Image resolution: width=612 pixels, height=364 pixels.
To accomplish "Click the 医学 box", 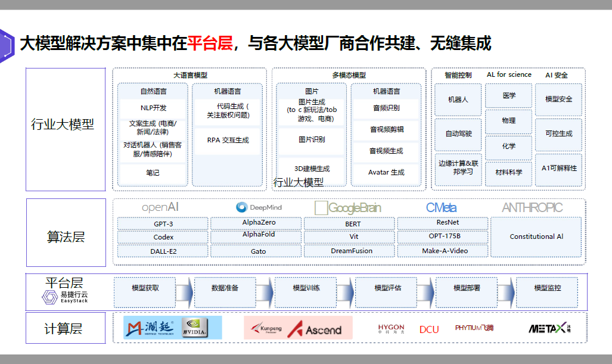I will coord(508,95).
